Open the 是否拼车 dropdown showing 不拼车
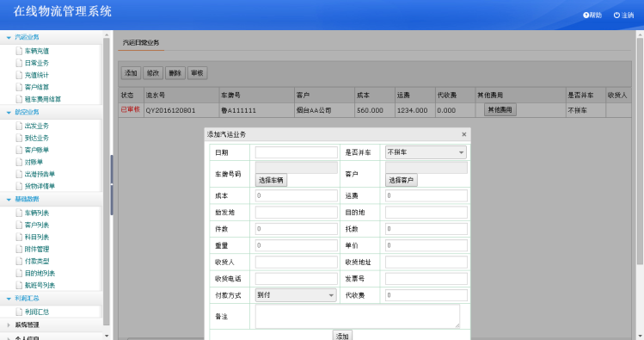 tap(426, 152)
